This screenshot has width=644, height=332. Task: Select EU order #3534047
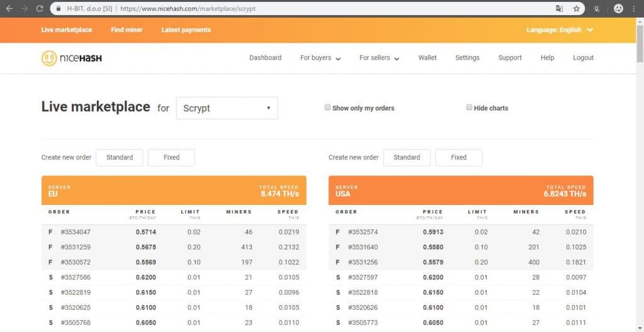tap(174, 232)
